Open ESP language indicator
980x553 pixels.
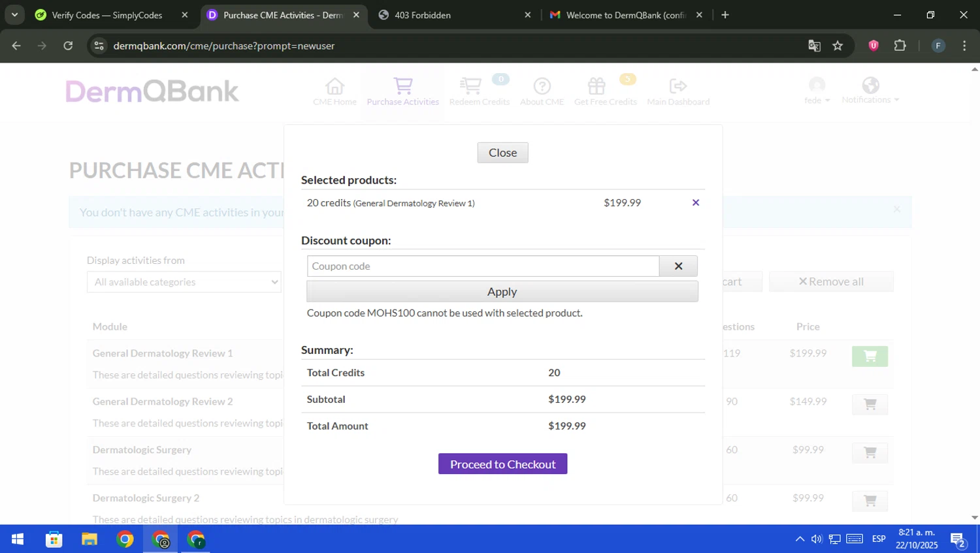[879, 539]
